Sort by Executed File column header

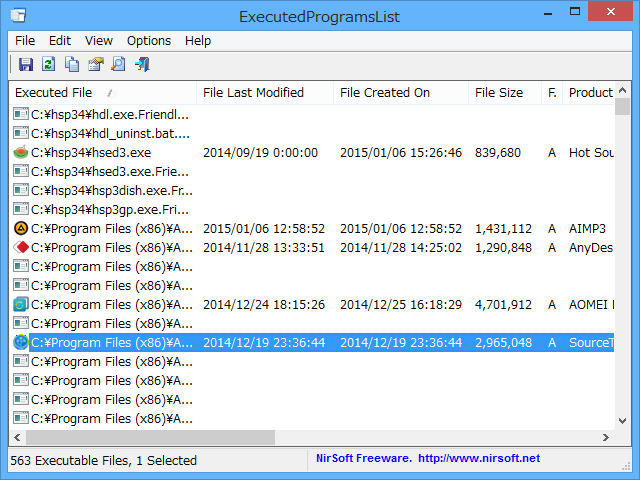(103, 93)
